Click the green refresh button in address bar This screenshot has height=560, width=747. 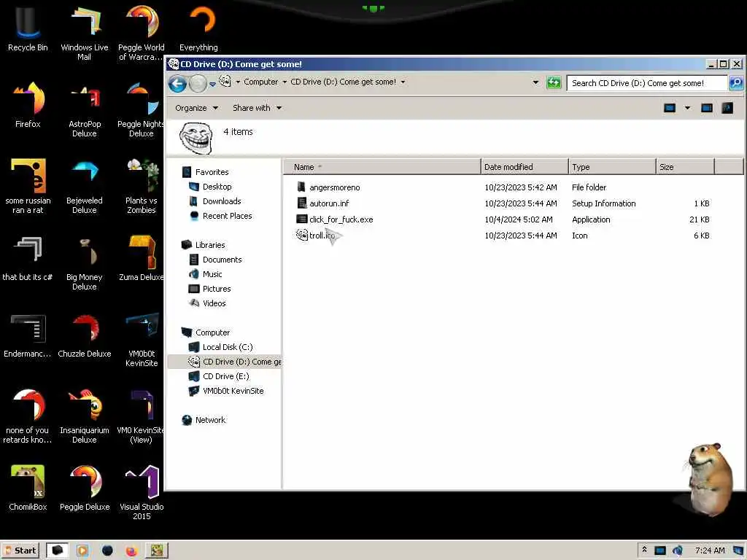pos(554,82)
